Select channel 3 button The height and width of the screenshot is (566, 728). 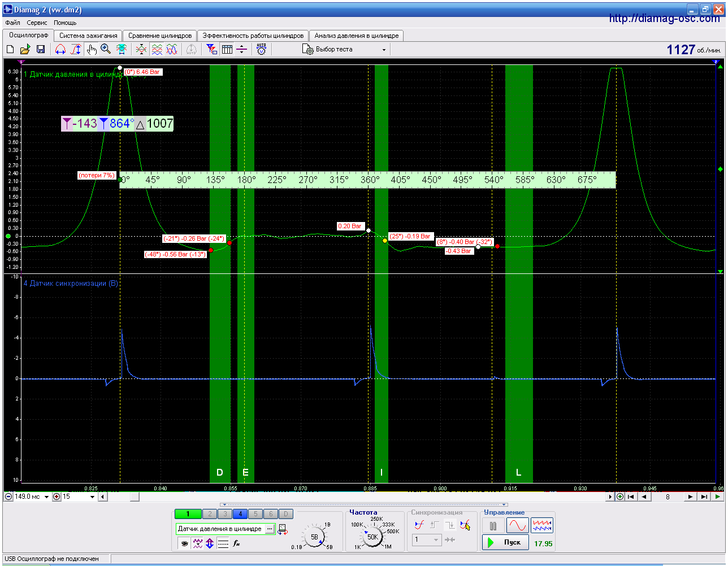click(x=225, y=514)
